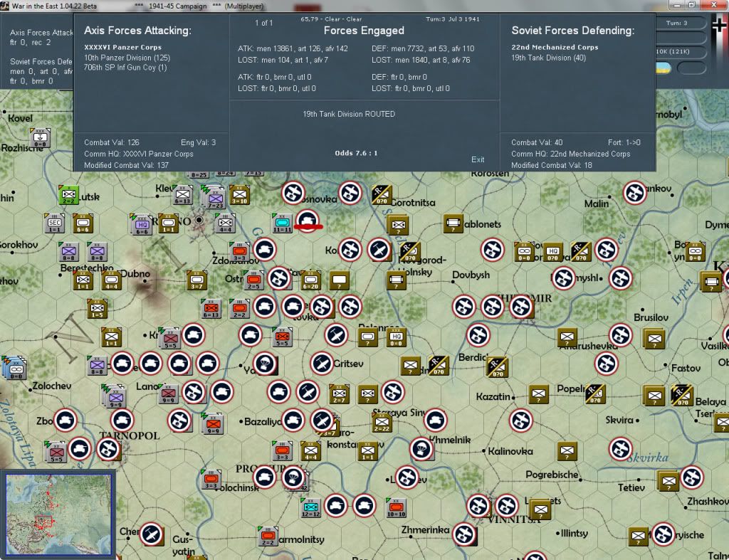Select the 0?0 counter near Gorotnitsa
This screenshot has width=729, height=560.
[382, 195]
